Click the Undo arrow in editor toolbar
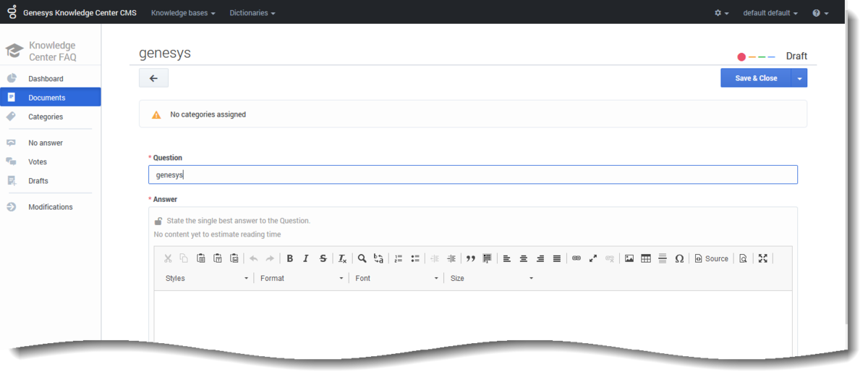Image resolution: width=868 pixels, height=380 pixels. 254,258
